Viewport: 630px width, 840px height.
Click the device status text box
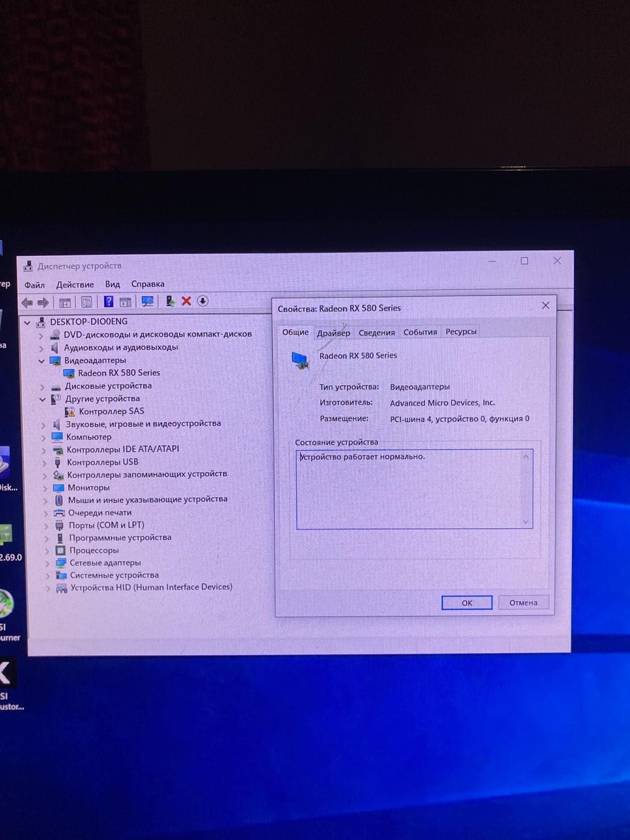point(415,489)
